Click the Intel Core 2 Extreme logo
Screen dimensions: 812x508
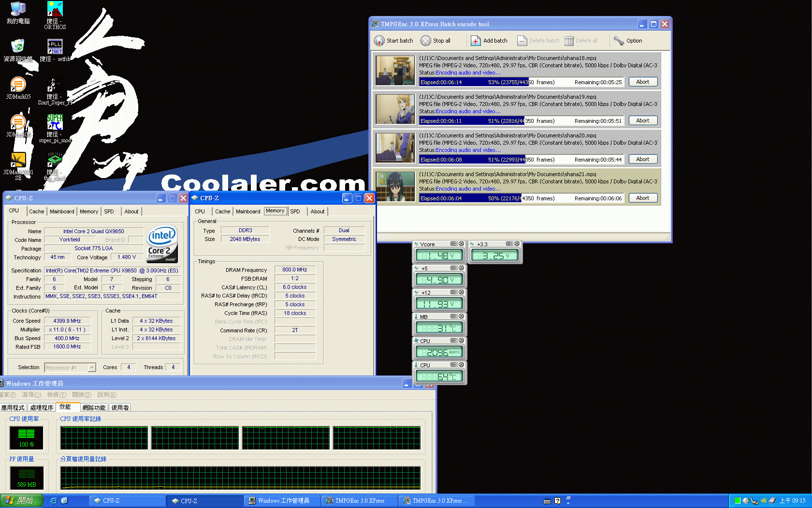162,244
